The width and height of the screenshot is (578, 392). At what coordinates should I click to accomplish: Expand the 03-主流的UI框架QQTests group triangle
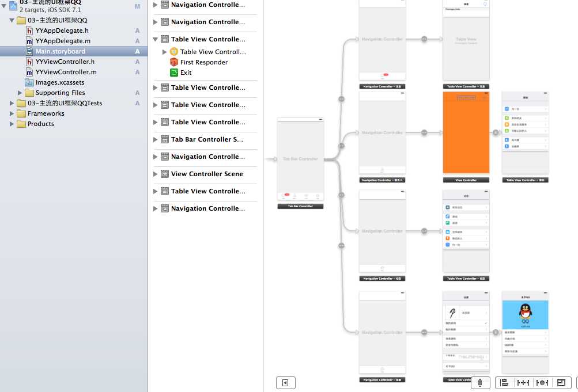pos(12,103)
